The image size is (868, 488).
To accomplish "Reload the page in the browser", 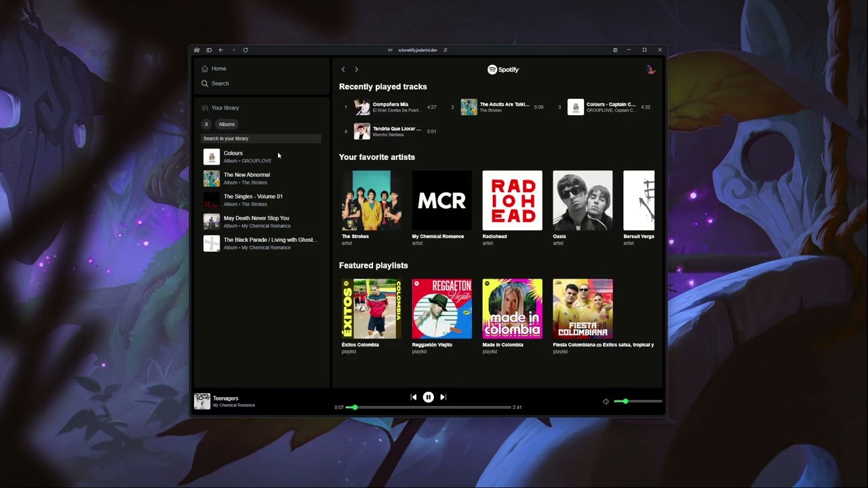I will (x=245, y=50).
